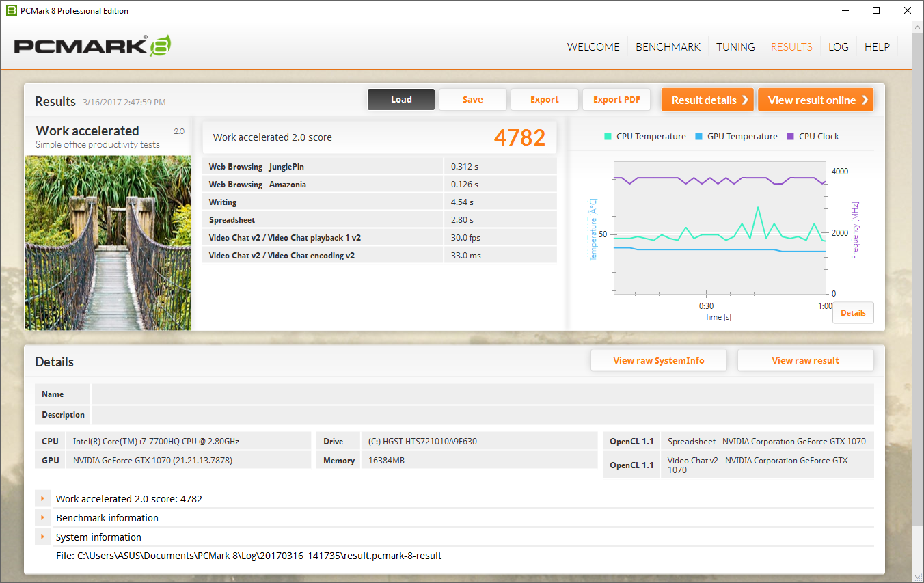Switch to the Benchmark tab
The height and width of the screenshot is (583, 924).
[668, 47]
